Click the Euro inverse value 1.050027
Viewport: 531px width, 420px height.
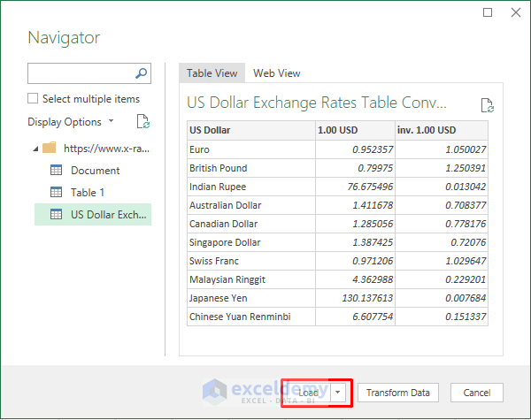tap(466, 149)
